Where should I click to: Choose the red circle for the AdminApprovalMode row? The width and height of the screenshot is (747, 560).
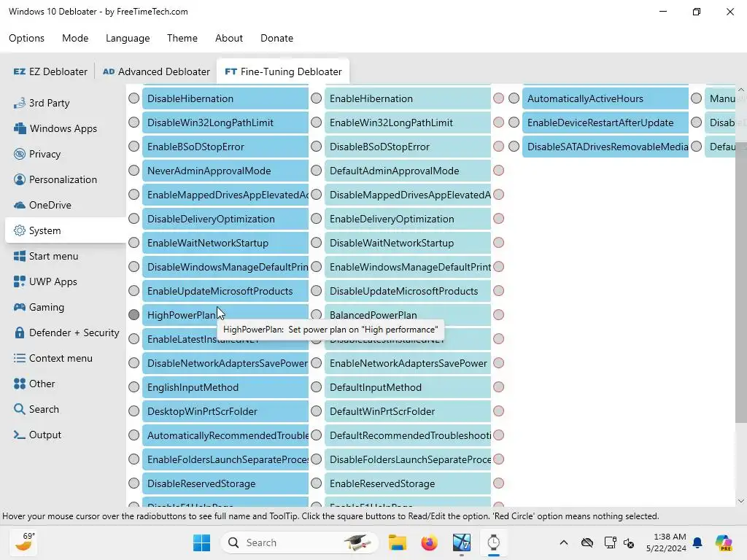click(x=499, y=171)
